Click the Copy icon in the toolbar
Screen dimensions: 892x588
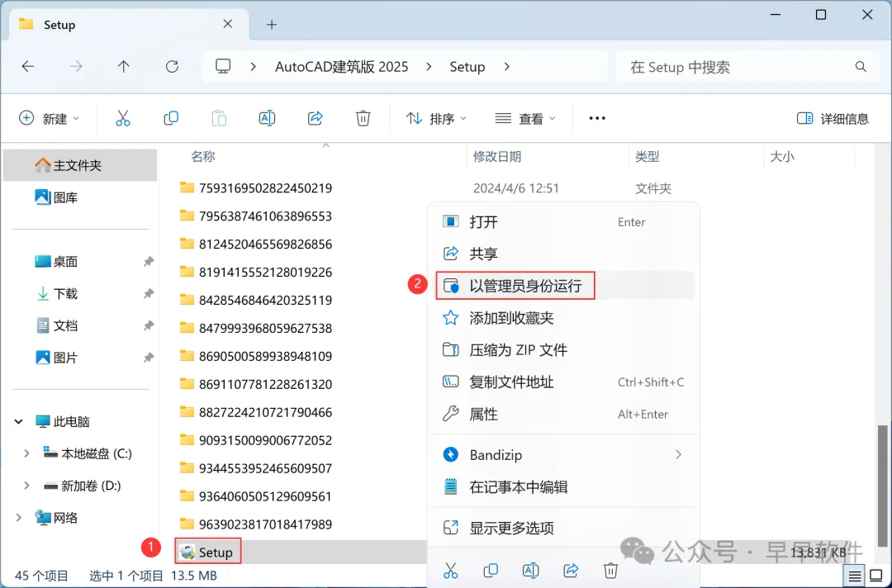(171, 118)
